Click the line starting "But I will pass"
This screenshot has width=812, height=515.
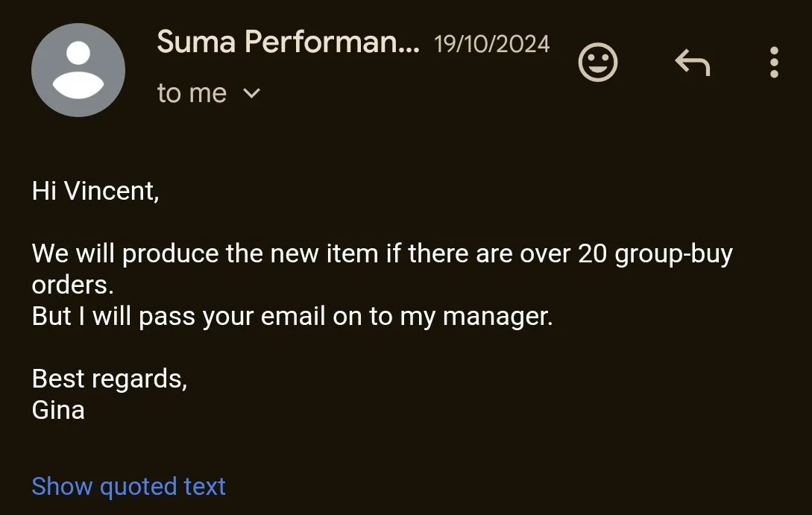292,317
